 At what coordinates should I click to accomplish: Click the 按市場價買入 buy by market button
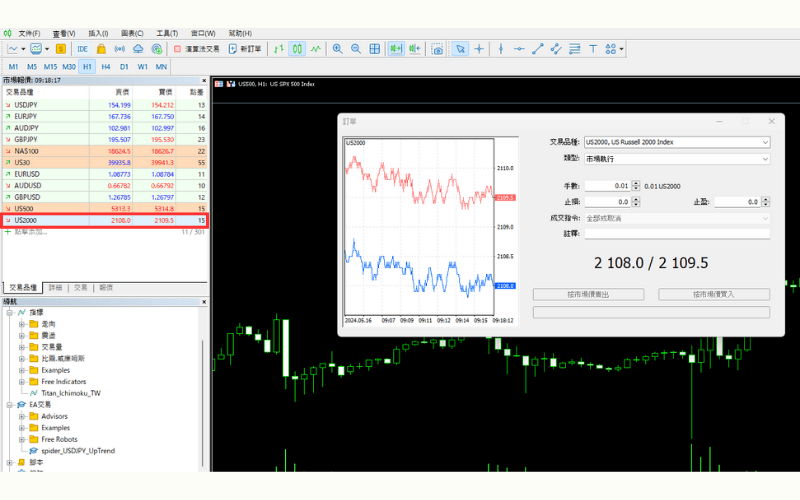click(716, 295)
